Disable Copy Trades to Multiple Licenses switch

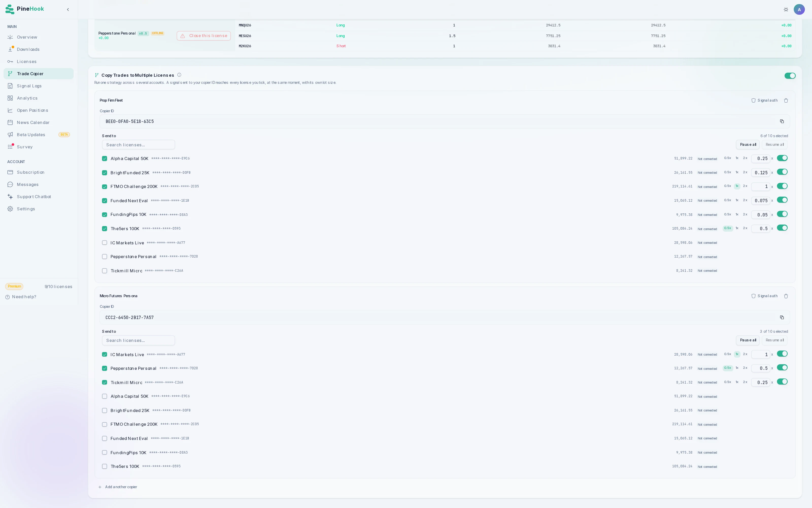pyautogui.click(x=790, y=76)
